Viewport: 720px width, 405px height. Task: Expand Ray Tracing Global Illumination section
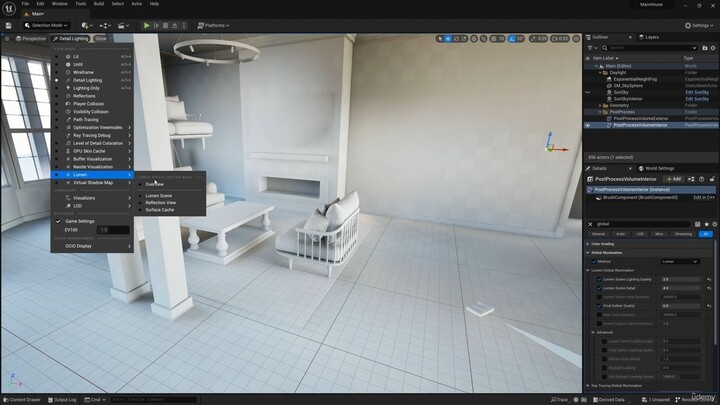[588, 386]
